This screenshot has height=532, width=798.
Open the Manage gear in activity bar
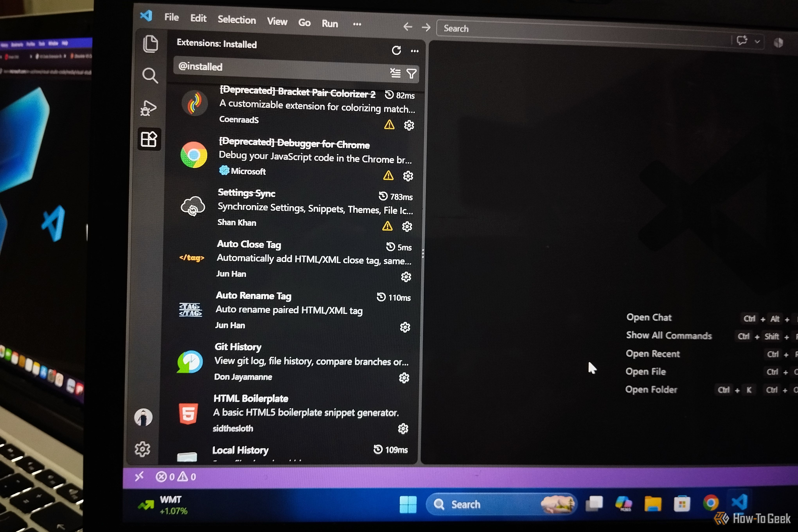pos(143,449)
